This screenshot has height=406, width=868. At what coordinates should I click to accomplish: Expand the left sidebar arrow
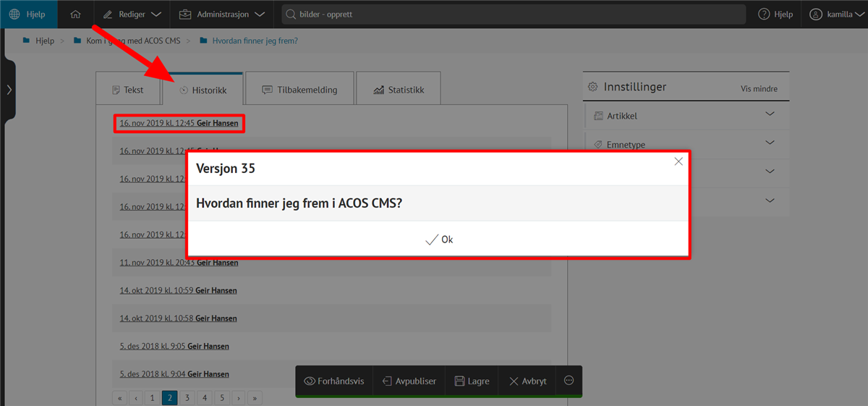pos(8,90)
